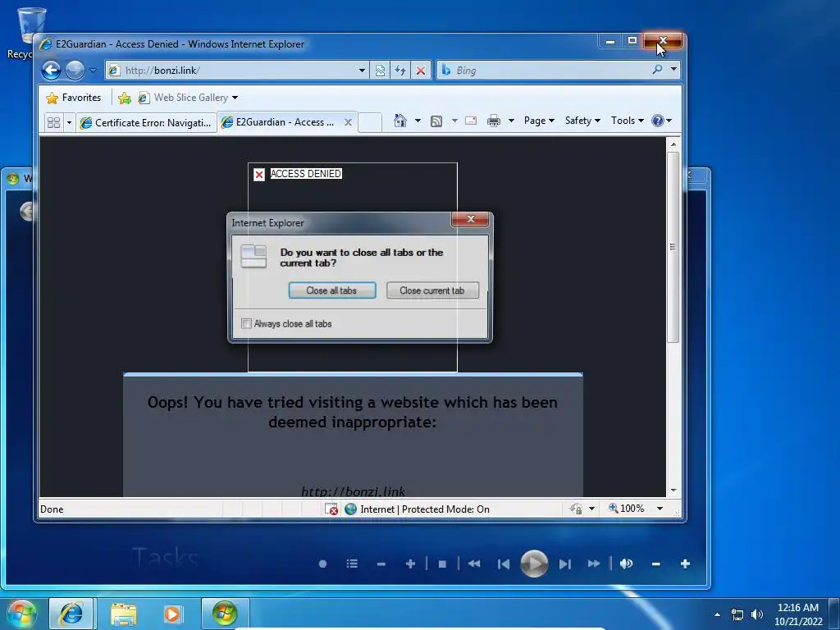
Task: Click the Read Mail icon
Action: [x=471, y=121]
